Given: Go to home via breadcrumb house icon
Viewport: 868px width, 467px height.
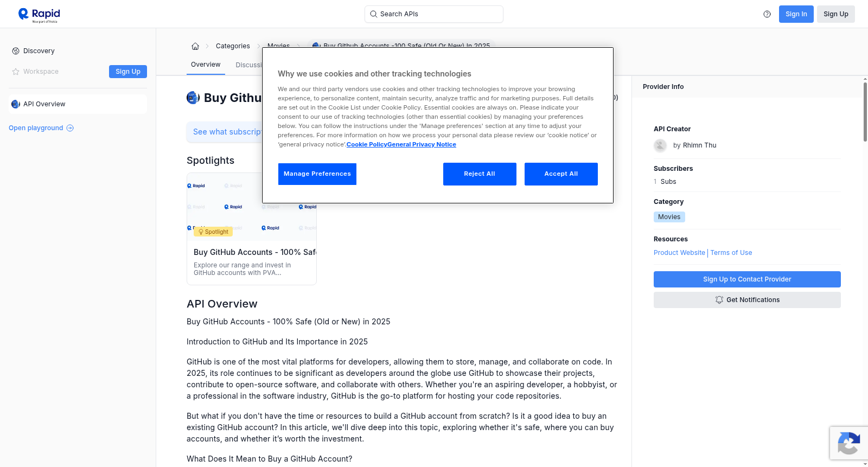Looking at the screenshot, I should [x=195, y=46].
